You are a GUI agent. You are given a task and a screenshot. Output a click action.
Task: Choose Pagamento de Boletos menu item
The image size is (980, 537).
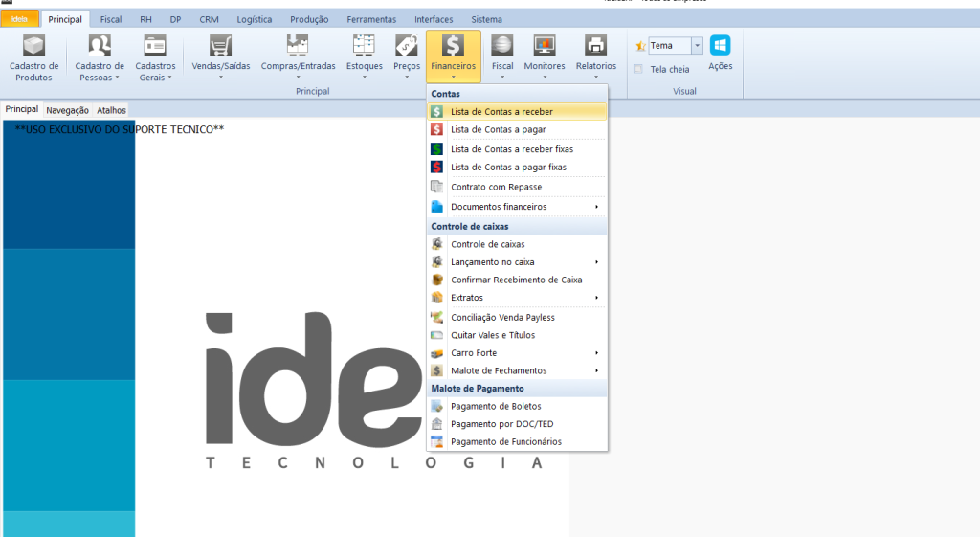coord(496,406)
